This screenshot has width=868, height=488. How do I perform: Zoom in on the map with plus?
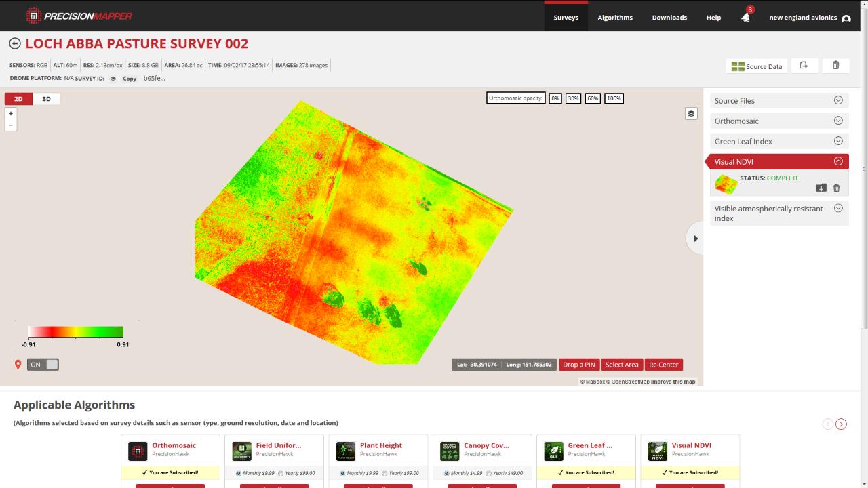(11, 114)
